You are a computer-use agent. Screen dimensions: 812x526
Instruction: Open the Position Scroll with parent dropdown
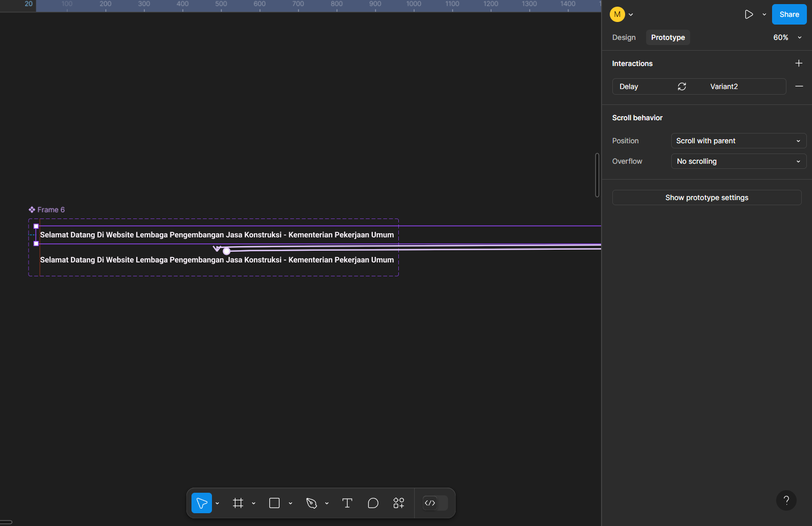click(738, 141)
